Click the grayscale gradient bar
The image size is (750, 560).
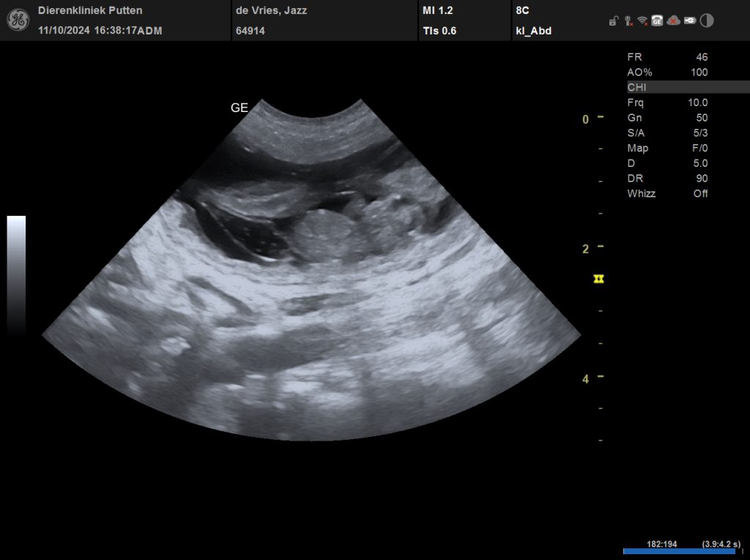click(16, 275)
